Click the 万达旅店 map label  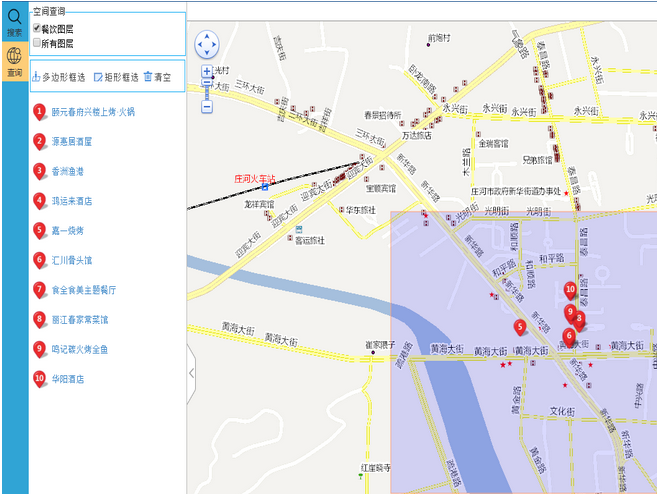pos(416,135)
